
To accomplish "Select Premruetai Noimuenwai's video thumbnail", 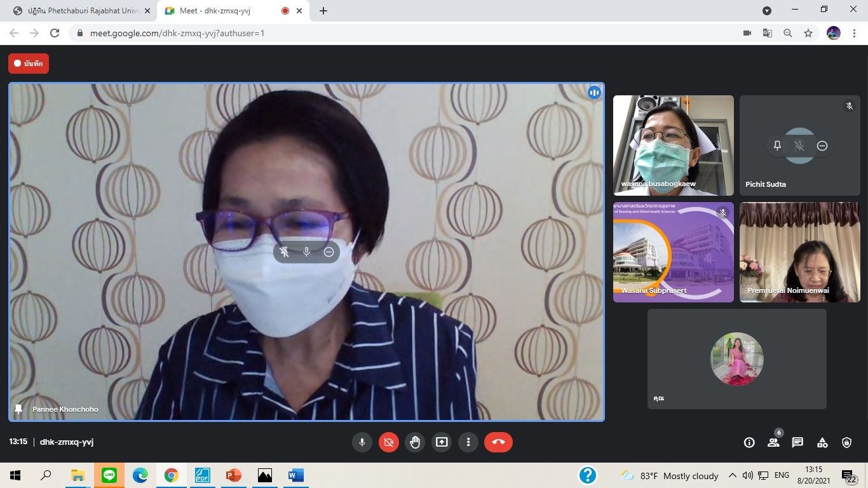I will click(799, 252).
